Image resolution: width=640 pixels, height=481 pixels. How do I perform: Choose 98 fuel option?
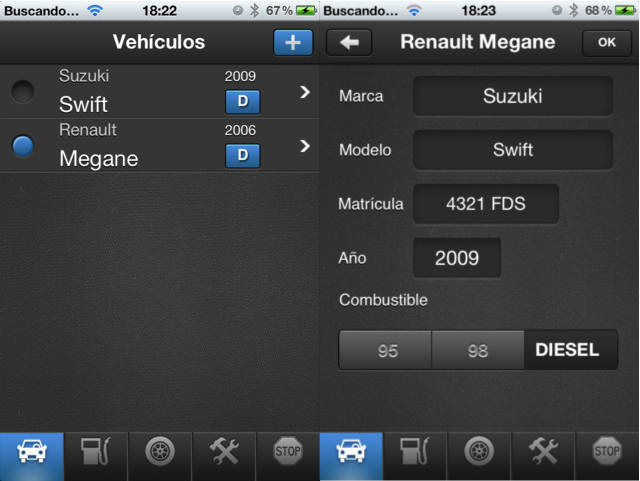click(478, 350)
